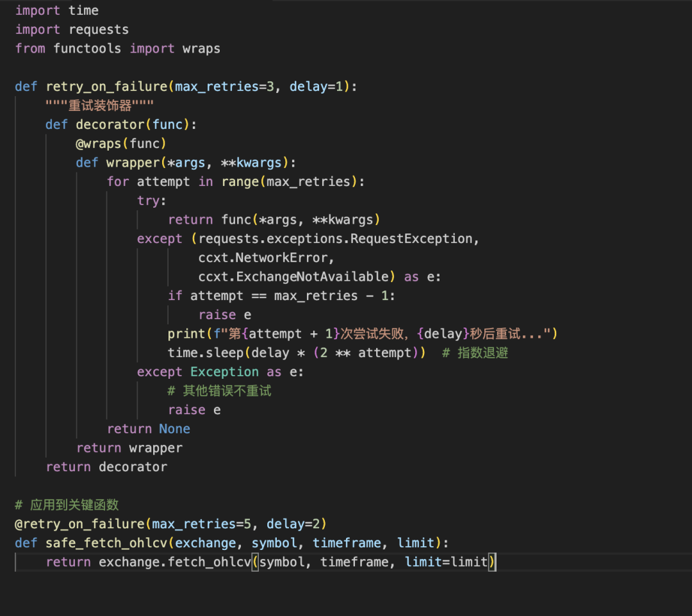Viewport: 692px width, 616px height.
Task: Click the 'max_retries=3' default parameter
Action: 224,87
